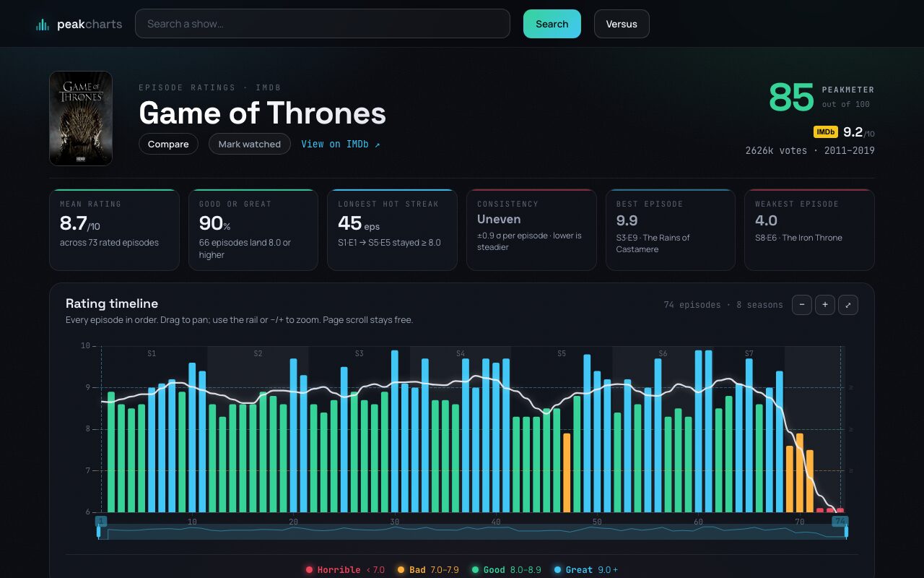Viewport: 924px width, 578px height.
Task: Zoom out the timeline with the minus button
Action: [x=802, y=305]
